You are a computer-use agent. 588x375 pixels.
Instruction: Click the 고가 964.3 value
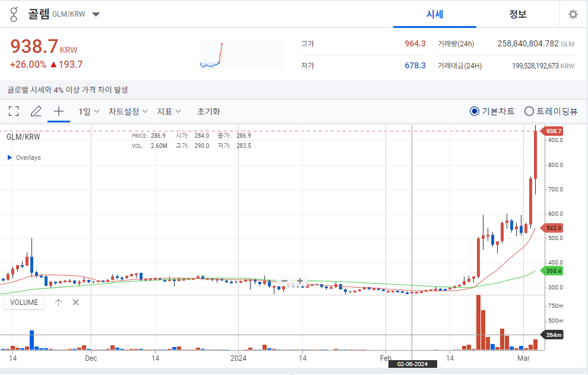coord(415,43)
